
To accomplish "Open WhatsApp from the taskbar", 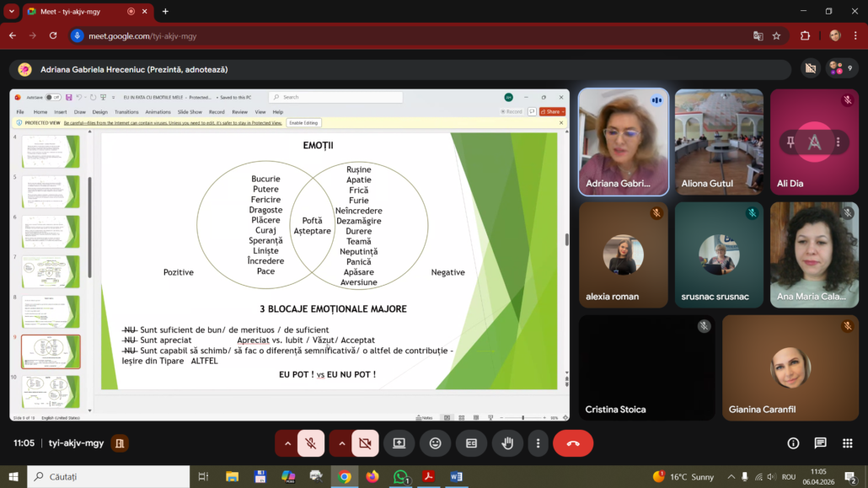I will point(401,477).
